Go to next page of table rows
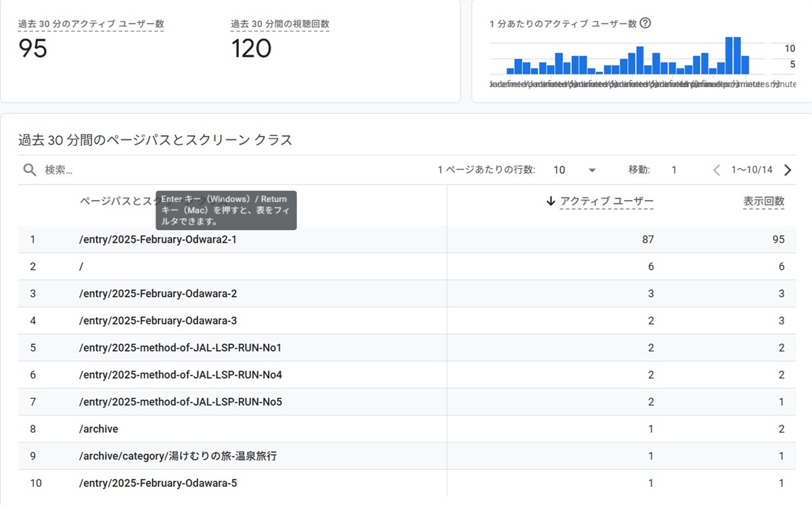 787,170
